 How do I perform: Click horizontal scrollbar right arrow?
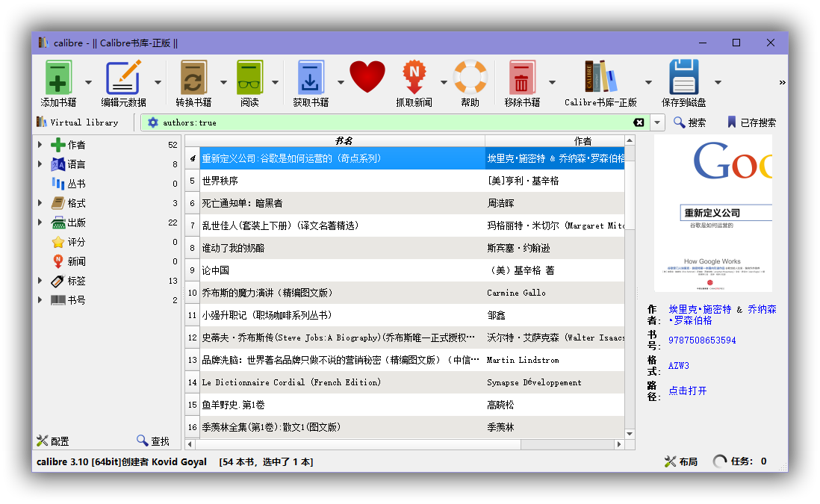619,444
